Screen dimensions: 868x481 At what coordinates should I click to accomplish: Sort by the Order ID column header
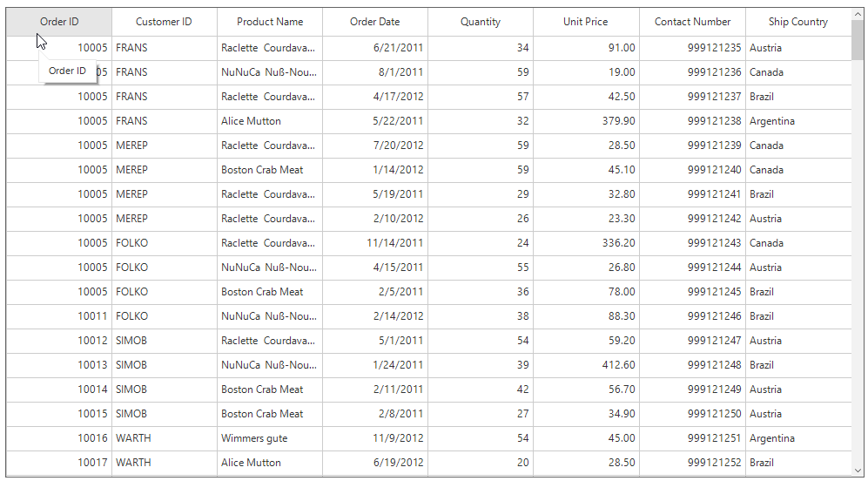(59, 22)
